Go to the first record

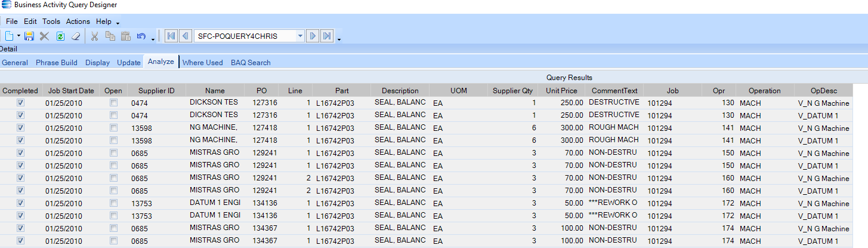click(x=172, y=36)
